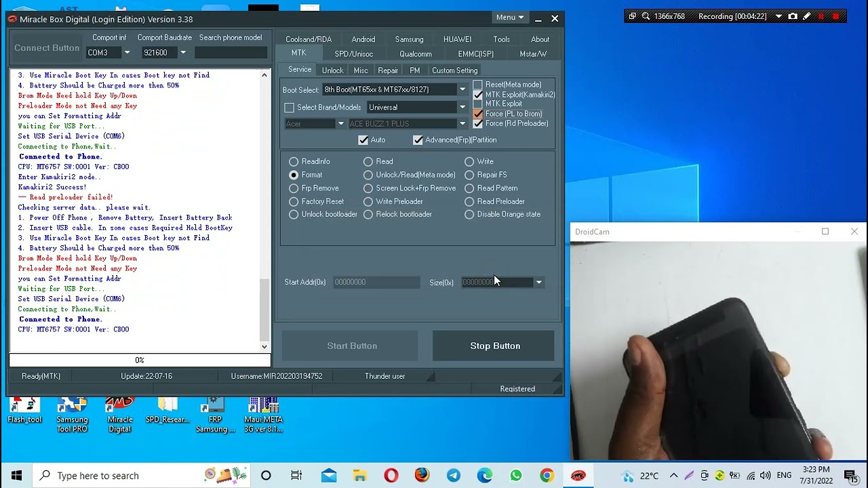Screen dimensions: 868x488
Task: Click the Start Button
Action: point(350,346)
